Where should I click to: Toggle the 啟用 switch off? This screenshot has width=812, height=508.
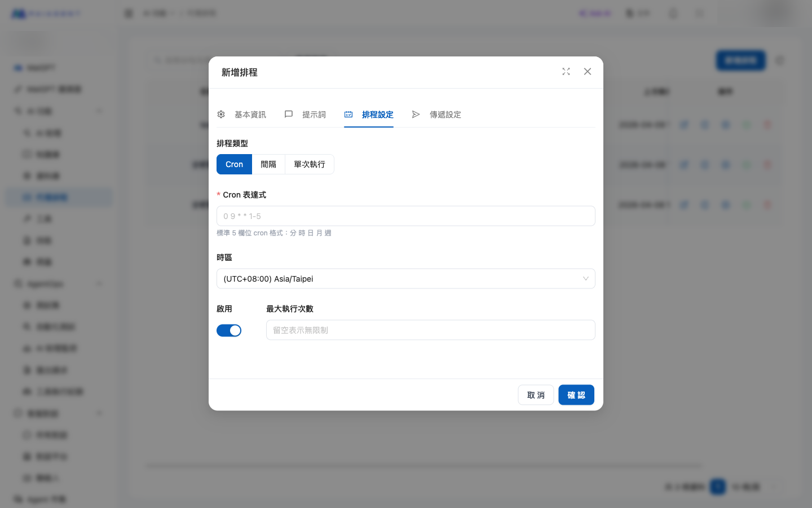229,331
